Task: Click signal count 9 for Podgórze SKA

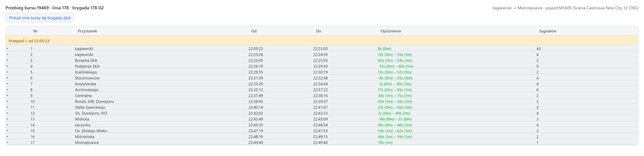Action: pos(537,66)
